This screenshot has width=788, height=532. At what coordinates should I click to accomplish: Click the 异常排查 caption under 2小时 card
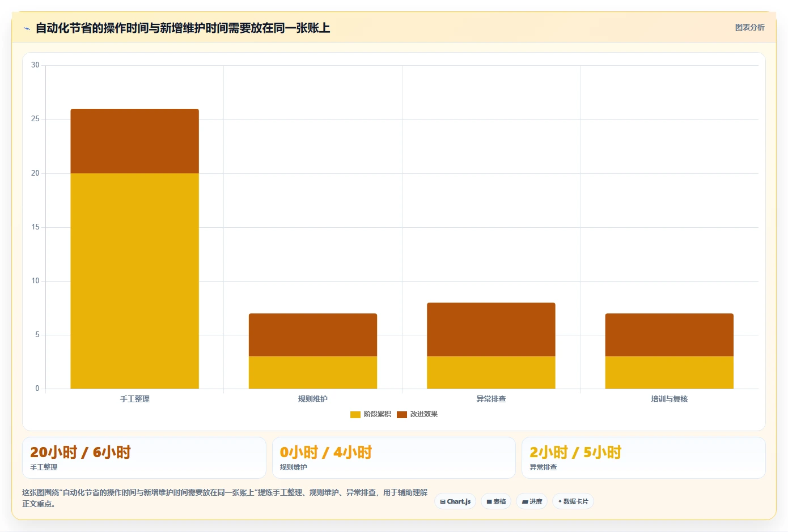click(543, 467)
